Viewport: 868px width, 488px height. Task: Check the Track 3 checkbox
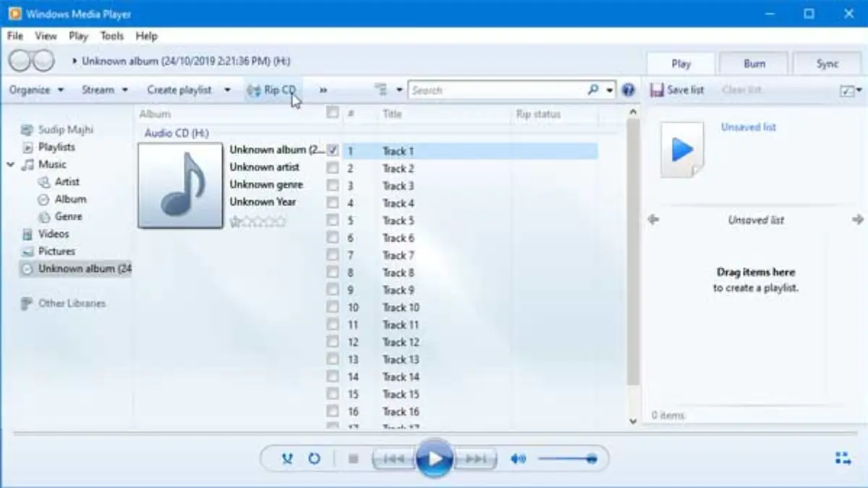coord(332,185)
